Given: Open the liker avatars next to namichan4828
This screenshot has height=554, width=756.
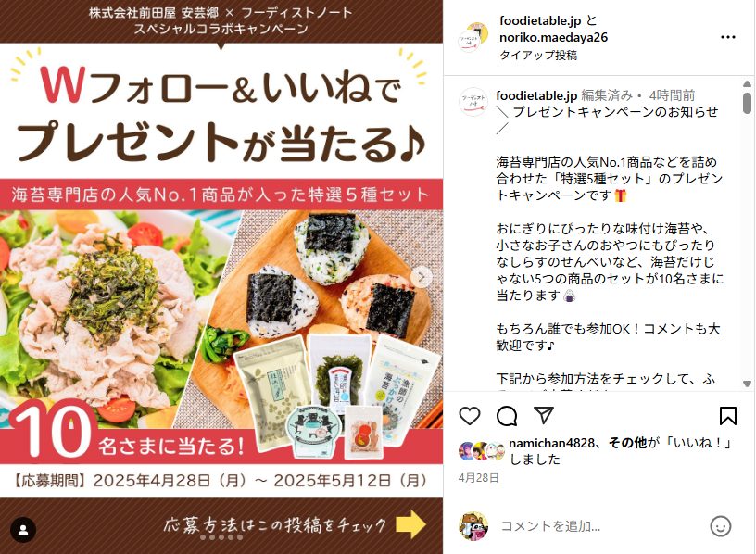Looking at the screenshot, I should point(481,451).
